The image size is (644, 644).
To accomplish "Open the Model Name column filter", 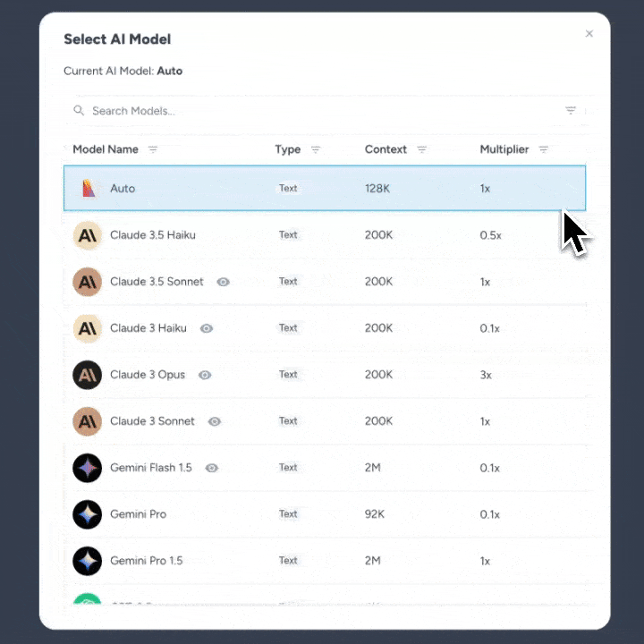I will [153, 149].
